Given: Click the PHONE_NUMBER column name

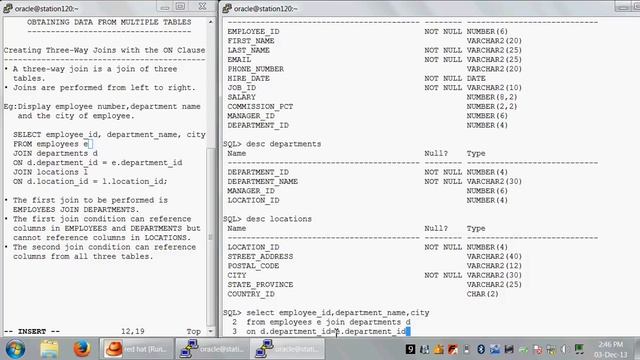Looking at the screenshot, I should tap(256, 69).
